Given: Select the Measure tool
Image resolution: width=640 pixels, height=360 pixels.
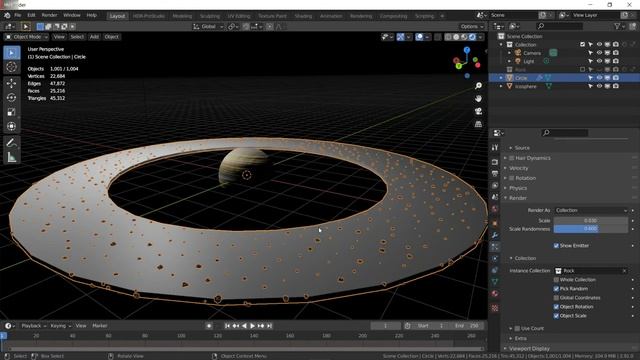Looking at the screenshot, I should [x=11, y=157].
